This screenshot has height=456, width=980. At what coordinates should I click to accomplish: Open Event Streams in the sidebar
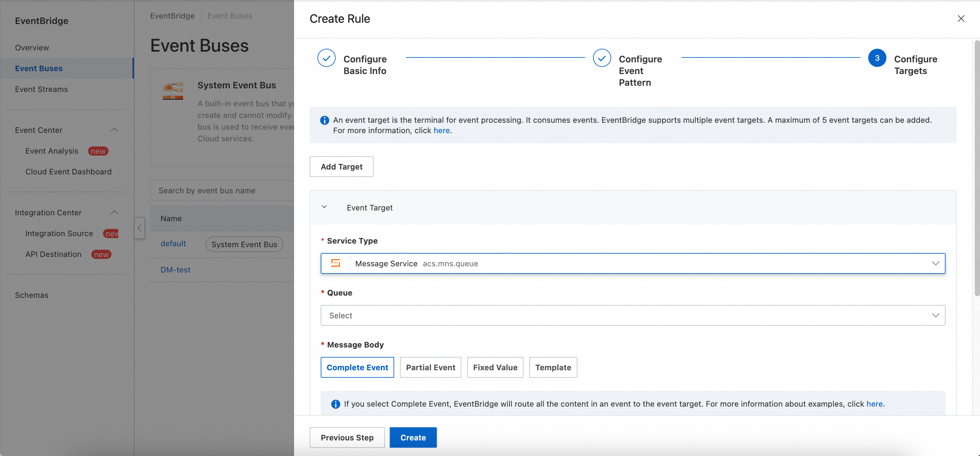pyautogui.click(x=41, y=89)
